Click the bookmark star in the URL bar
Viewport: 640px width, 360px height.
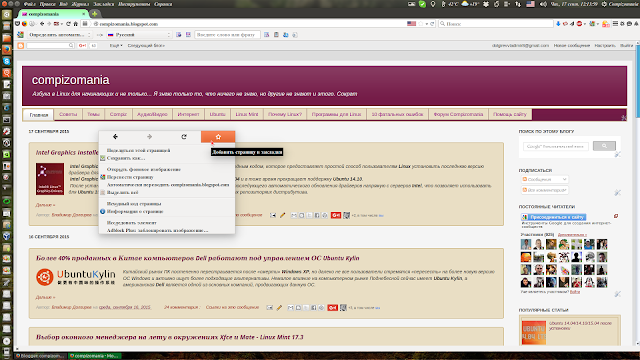(x=421, y=24)
